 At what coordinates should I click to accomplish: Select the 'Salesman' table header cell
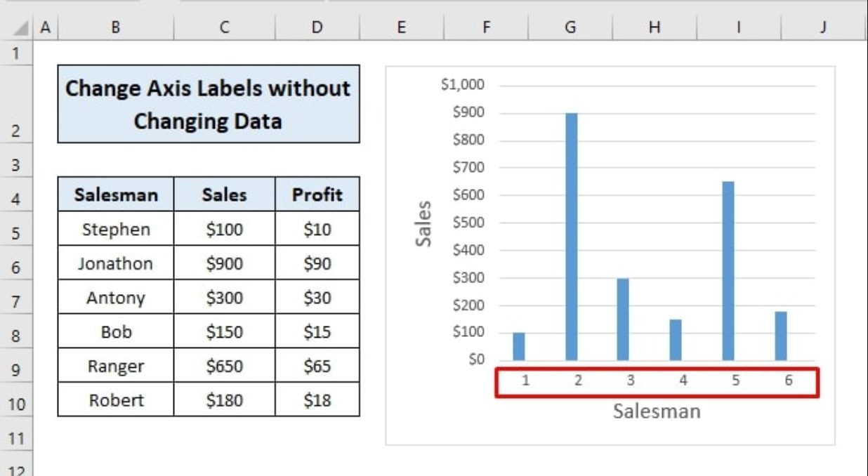(116, 194)
